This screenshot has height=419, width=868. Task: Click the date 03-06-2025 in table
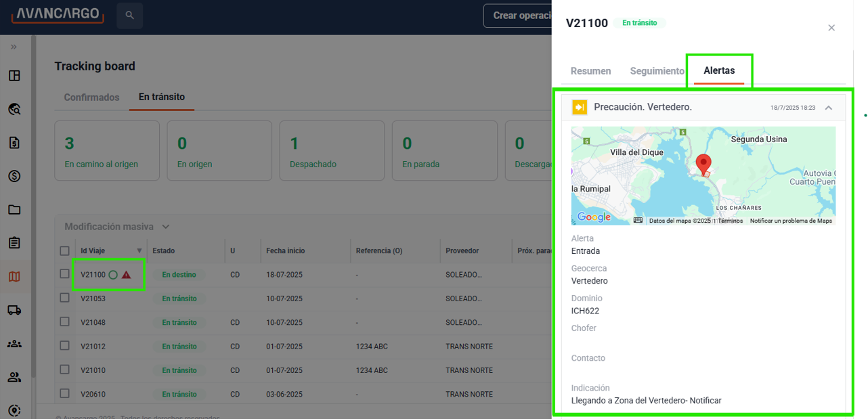(284, 394)
